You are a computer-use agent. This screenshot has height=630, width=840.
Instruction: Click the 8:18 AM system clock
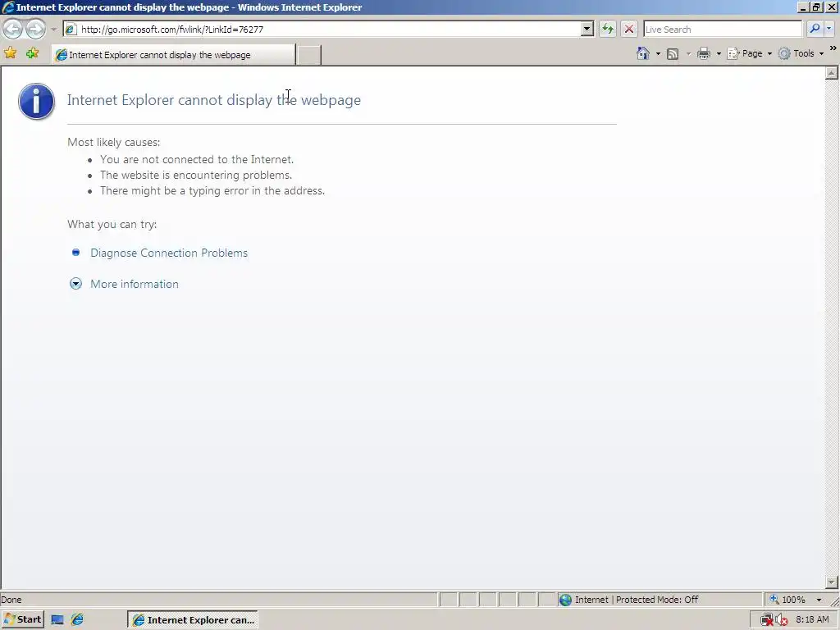pyautogui.click(x=812, y=620)
